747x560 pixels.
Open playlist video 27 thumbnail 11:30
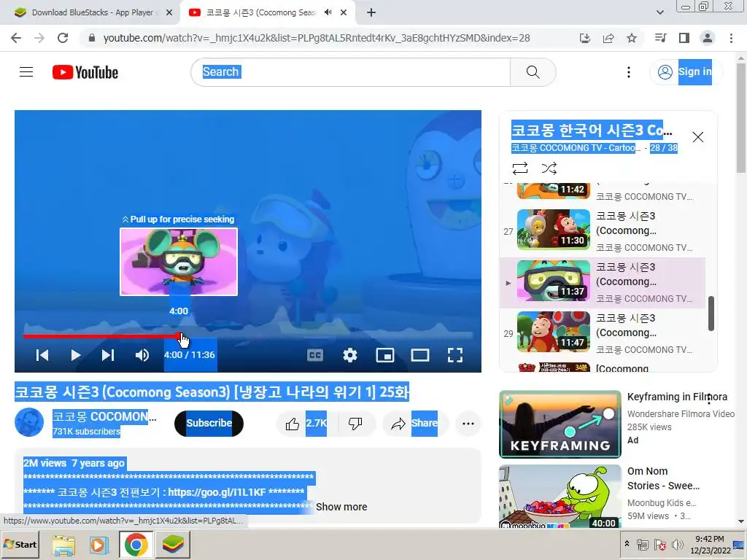click(554, 230)
